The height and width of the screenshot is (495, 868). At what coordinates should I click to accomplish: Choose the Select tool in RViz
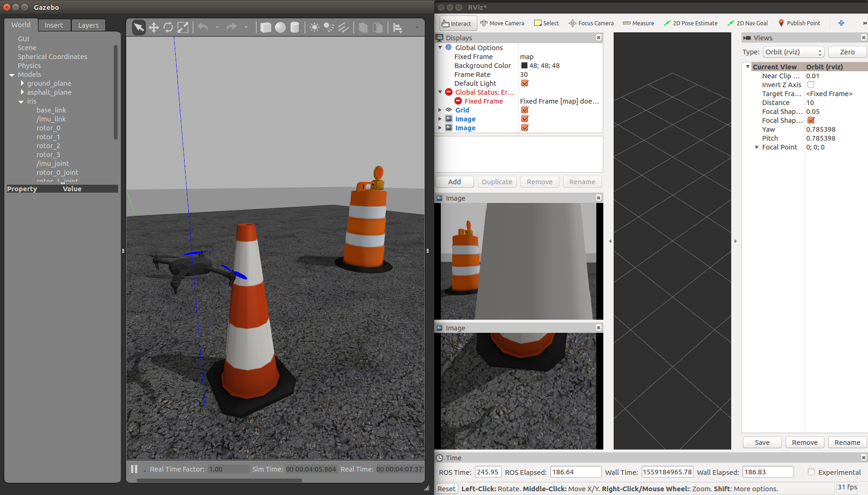547,23
